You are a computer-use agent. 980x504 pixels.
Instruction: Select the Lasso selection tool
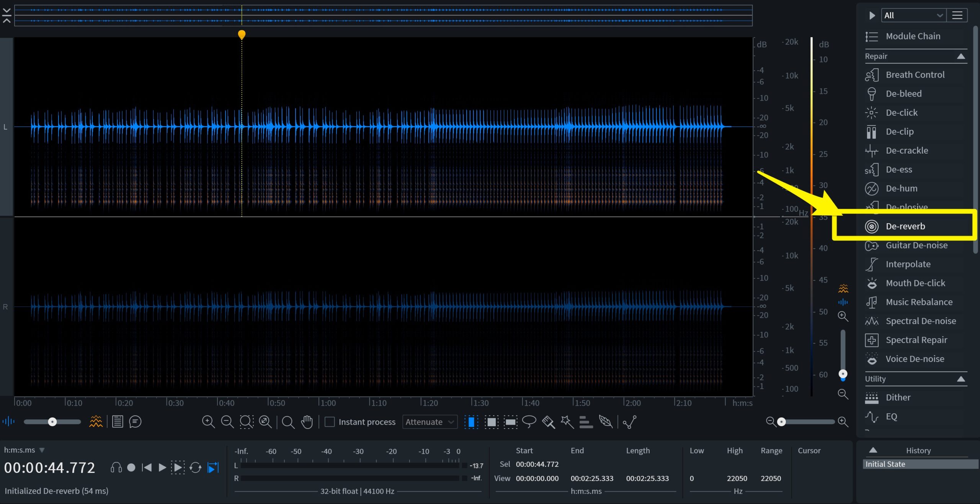pos(529,422)
